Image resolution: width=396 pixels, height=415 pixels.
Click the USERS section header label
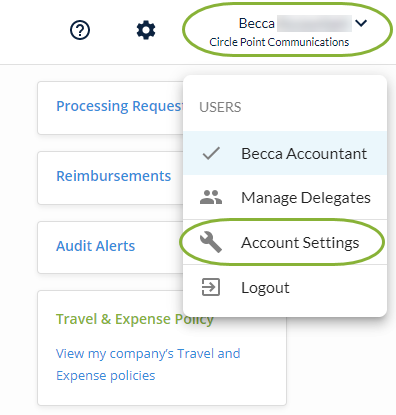click(220, 107)
